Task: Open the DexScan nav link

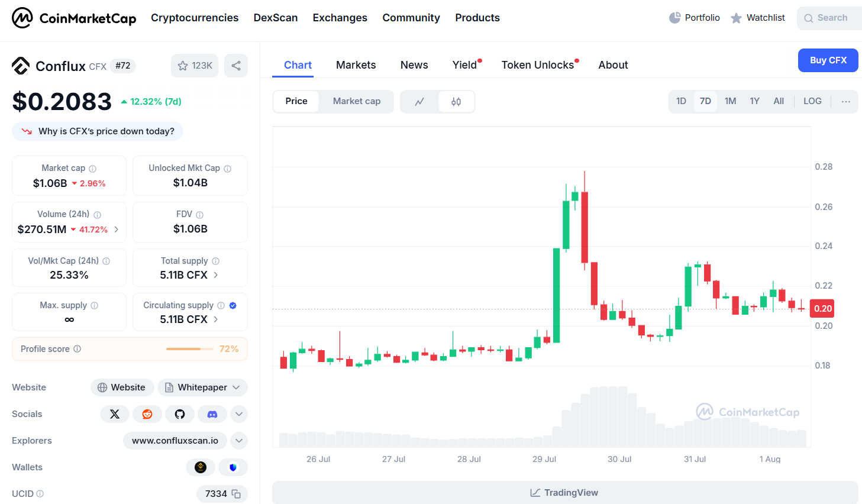Action: click(276, 18)
